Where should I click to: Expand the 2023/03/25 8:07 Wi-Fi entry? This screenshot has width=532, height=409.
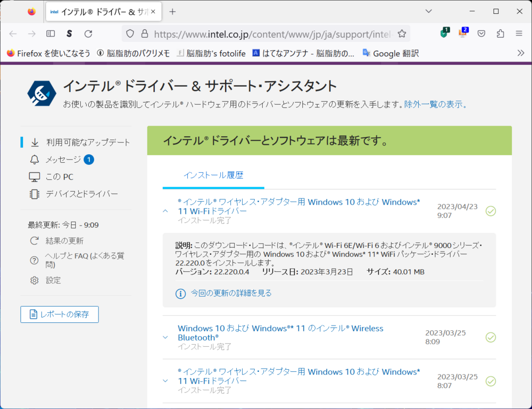[x=165, y=381]
